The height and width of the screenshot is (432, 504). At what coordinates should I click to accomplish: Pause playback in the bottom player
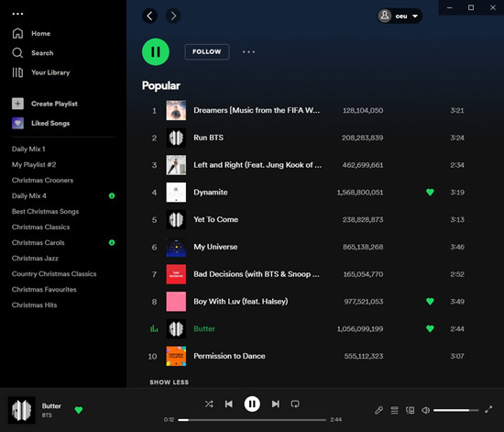(252, 404)
